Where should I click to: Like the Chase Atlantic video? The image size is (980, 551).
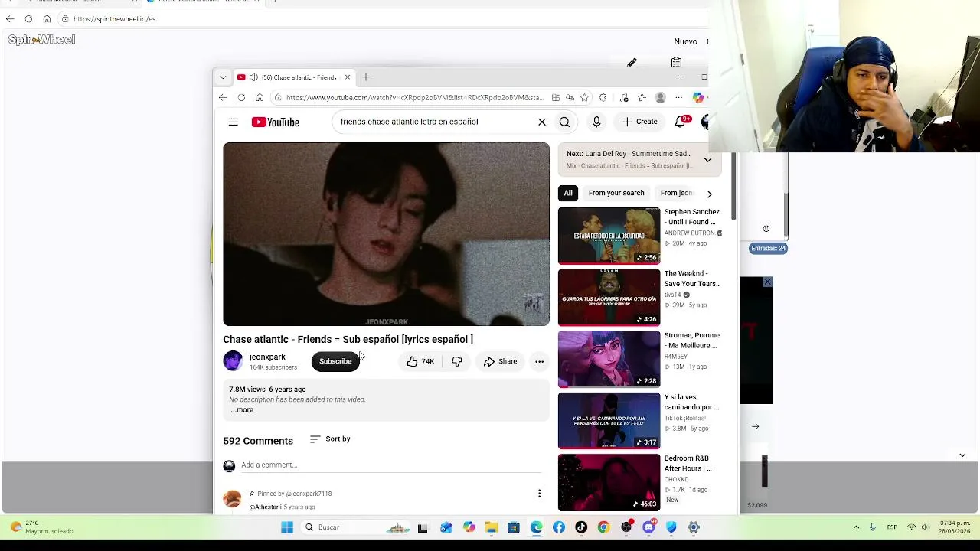420,361
